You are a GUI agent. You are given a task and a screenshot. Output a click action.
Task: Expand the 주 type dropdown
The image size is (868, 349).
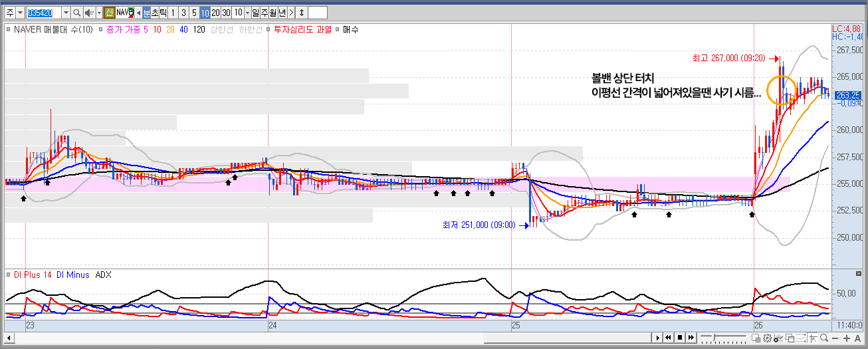point(20,13)
